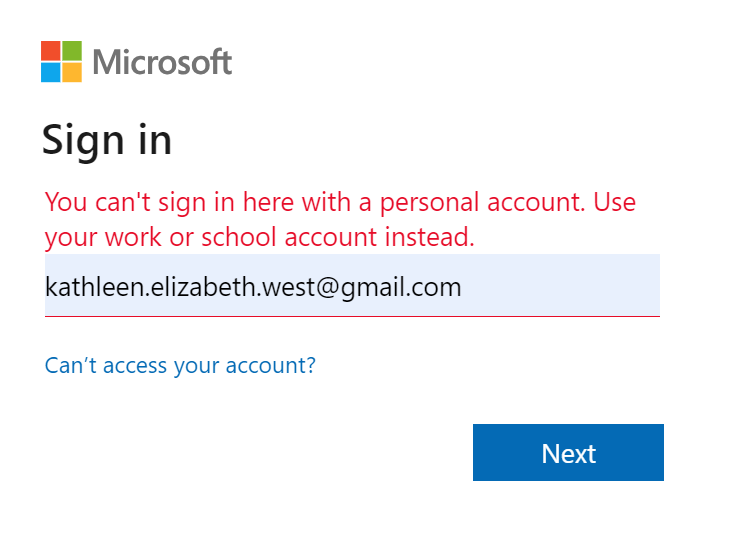The height and width of the screenshot is (541, 741).
Task: Click the 'your work or school account' error line
Action: pos(259,238)
